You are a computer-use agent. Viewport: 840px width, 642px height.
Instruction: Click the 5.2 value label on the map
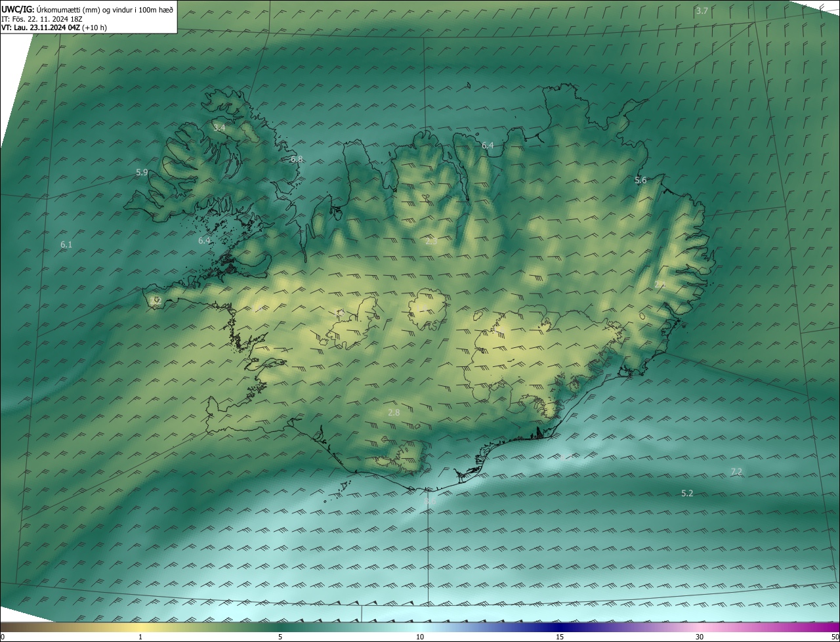(687, 493)
